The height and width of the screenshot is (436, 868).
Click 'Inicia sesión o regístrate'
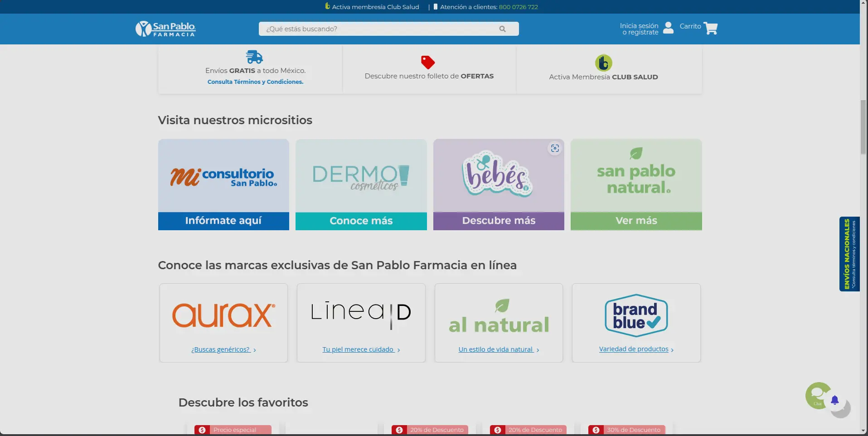(x=639, y=29)
